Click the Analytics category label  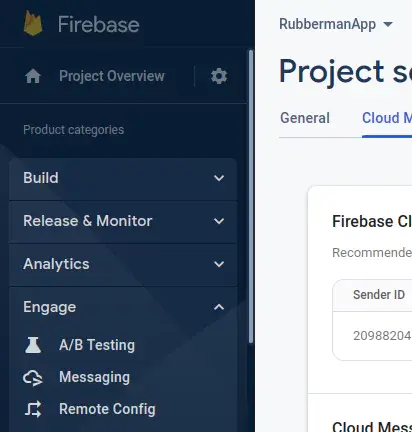point(56,264)
